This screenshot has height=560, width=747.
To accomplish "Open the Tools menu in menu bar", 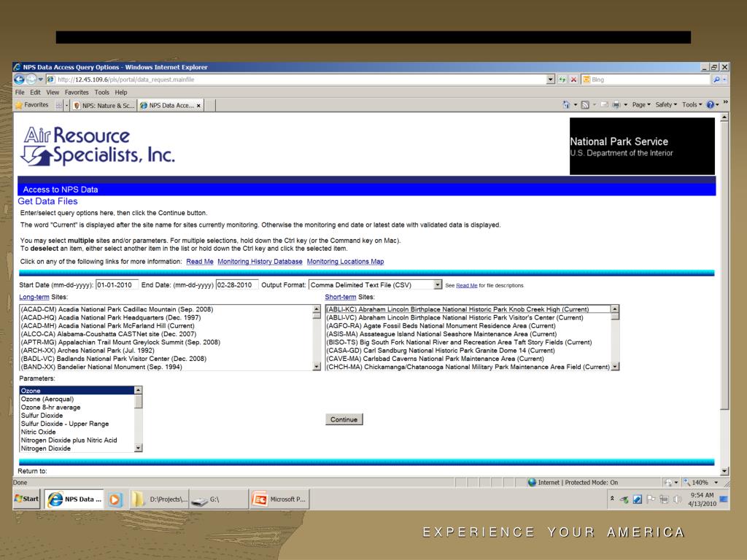I will pos(101,93).
